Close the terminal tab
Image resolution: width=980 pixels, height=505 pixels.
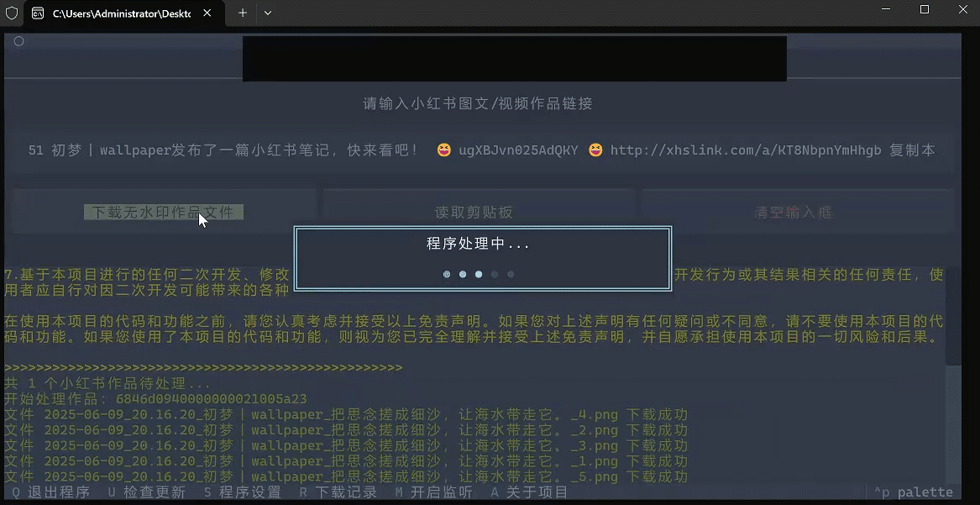click(x=207, y=13)
